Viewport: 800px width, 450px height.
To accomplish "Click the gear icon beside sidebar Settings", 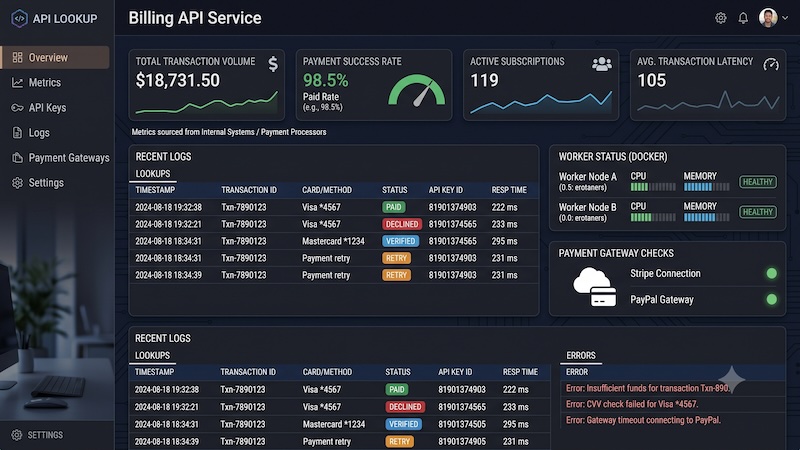I will (17, 183).
